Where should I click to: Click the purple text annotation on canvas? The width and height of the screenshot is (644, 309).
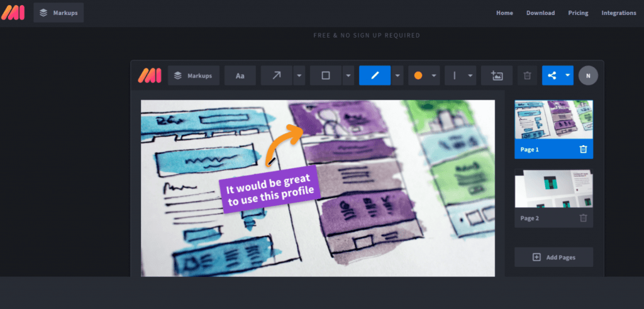[x=270, y=189]
